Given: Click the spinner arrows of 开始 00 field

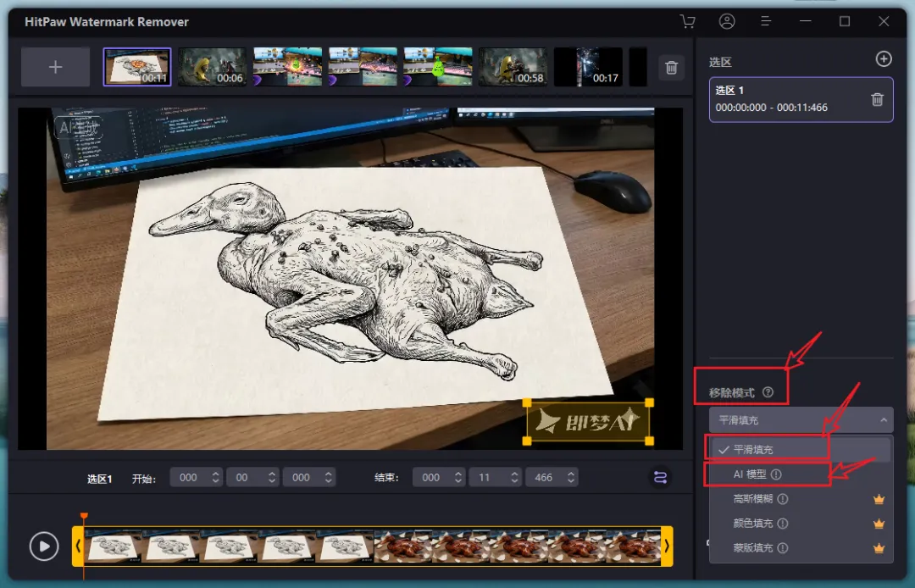Looking at the screenshot, I should (271, 477).
